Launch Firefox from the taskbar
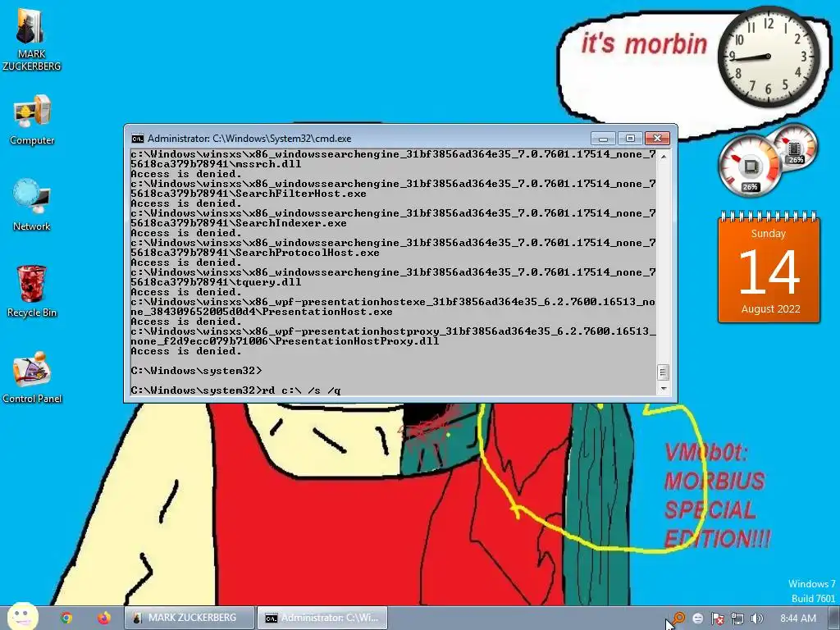The height and width of the screenshot is (630, 840). [104, 618]
